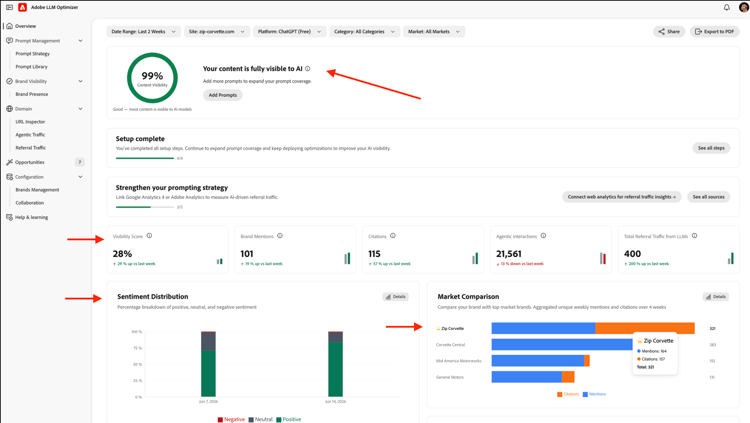Click the 99% content visibility ring
This screenshot has width=750, height=423.
pos(152,78)
